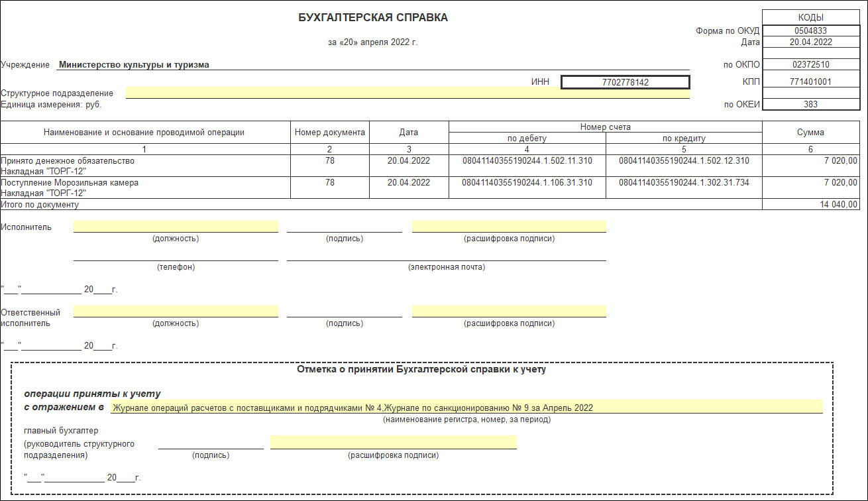The height and width of the screenshot is (501, 868).
Task: Click the «Единица измерения: руб.» label
Action: (x=52, y=104)
